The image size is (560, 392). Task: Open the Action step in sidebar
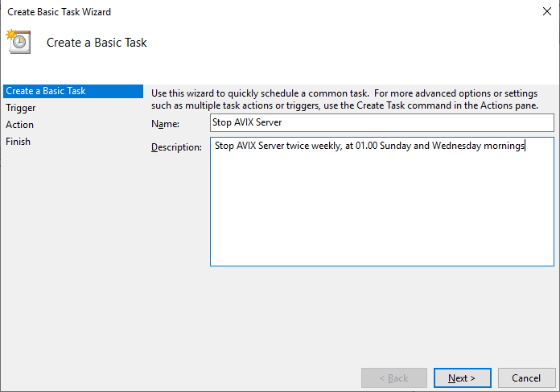point(20,125)
